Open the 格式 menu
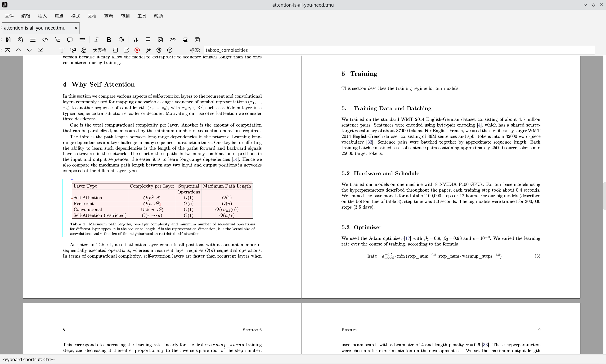The height and width of the screenshot is (364, 606). (75, 16)
